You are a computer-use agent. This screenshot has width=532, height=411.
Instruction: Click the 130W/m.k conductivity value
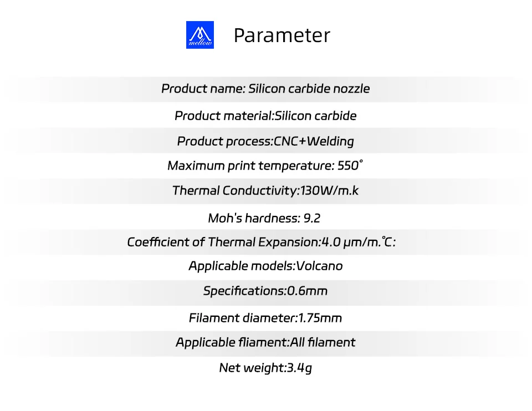point(329,191)
